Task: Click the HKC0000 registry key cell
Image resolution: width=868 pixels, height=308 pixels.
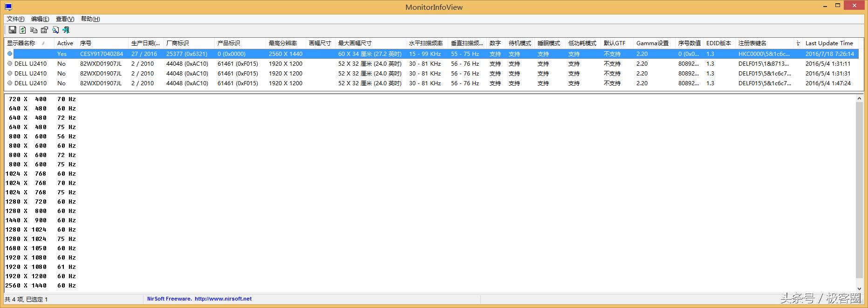Action: 764,54
